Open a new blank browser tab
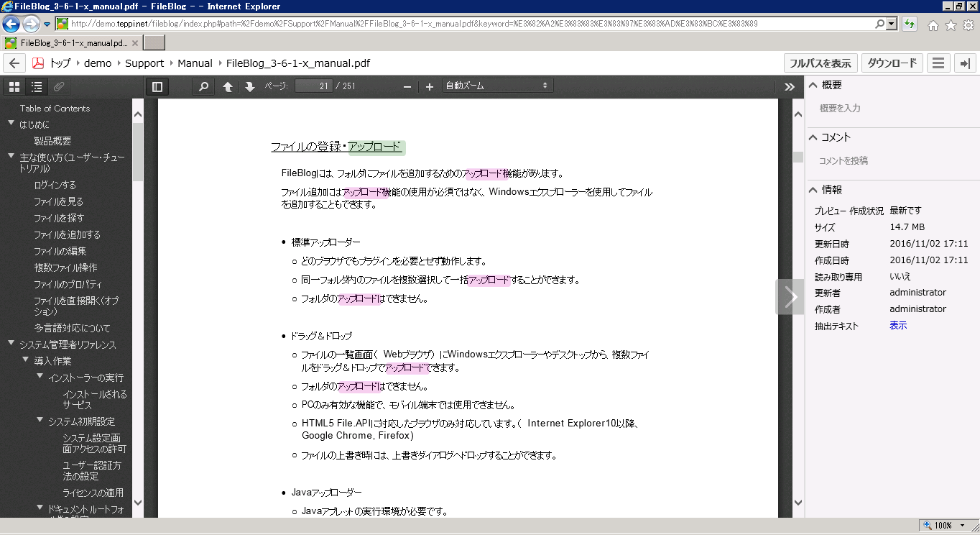This screenshot has width=980, height=535. pos(154,43)
